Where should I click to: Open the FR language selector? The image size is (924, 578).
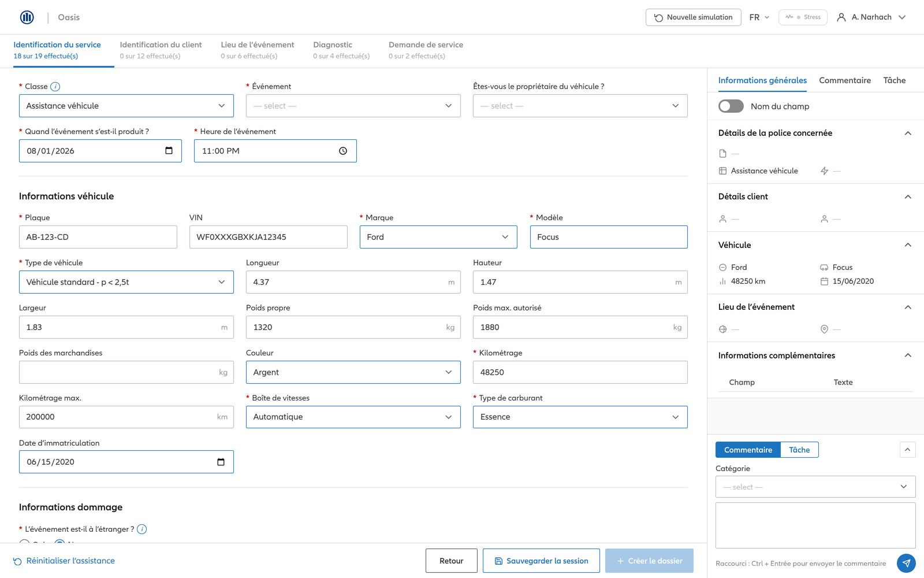759,17
